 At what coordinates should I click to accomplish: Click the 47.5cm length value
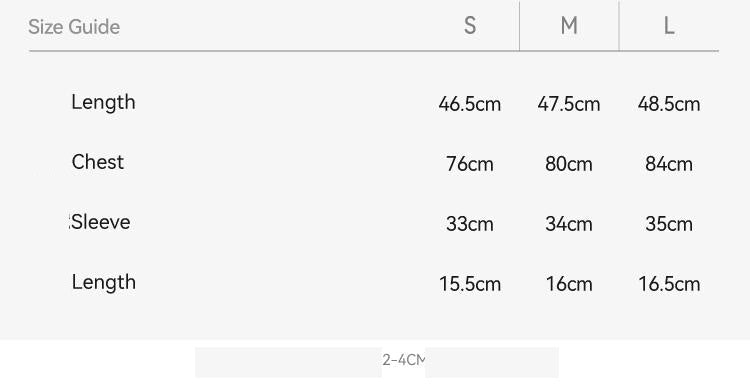(x=569, y=104)
